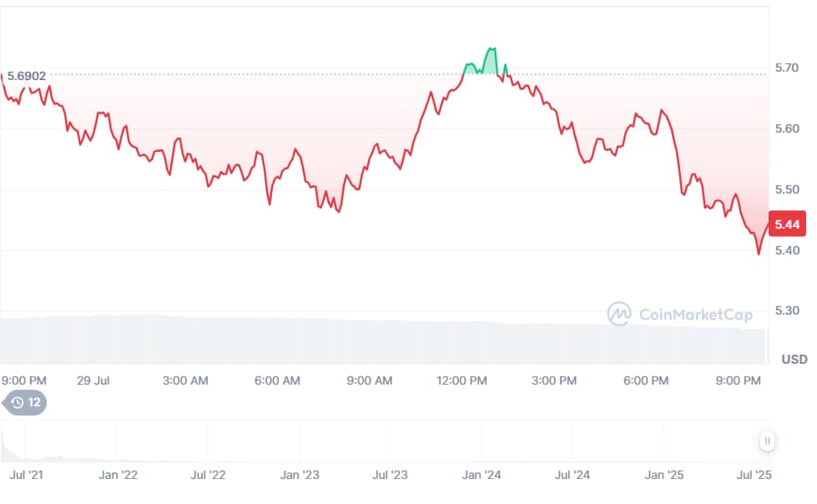
Task: Select Jul '22 on the overview timeline
Action: click(208, 475)
